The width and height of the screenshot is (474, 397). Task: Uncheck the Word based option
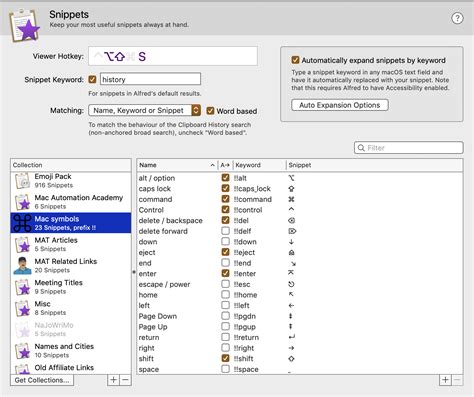pos(210,111)
